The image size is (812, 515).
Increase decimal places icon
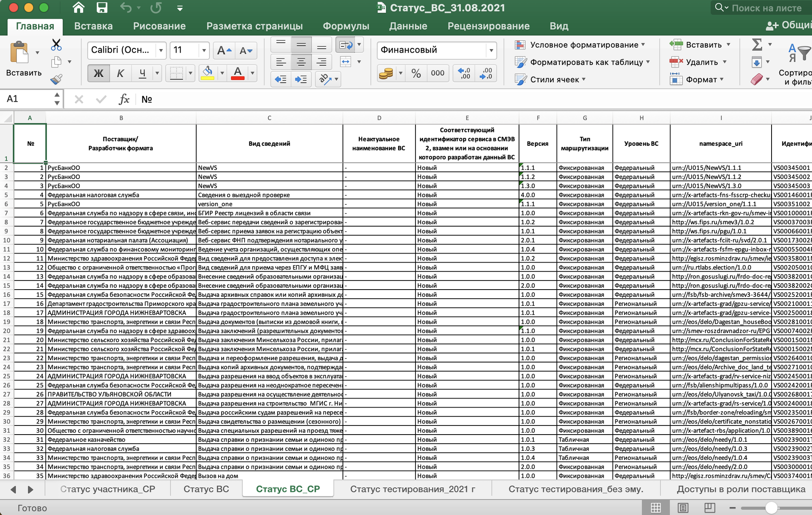coord(464,73)
